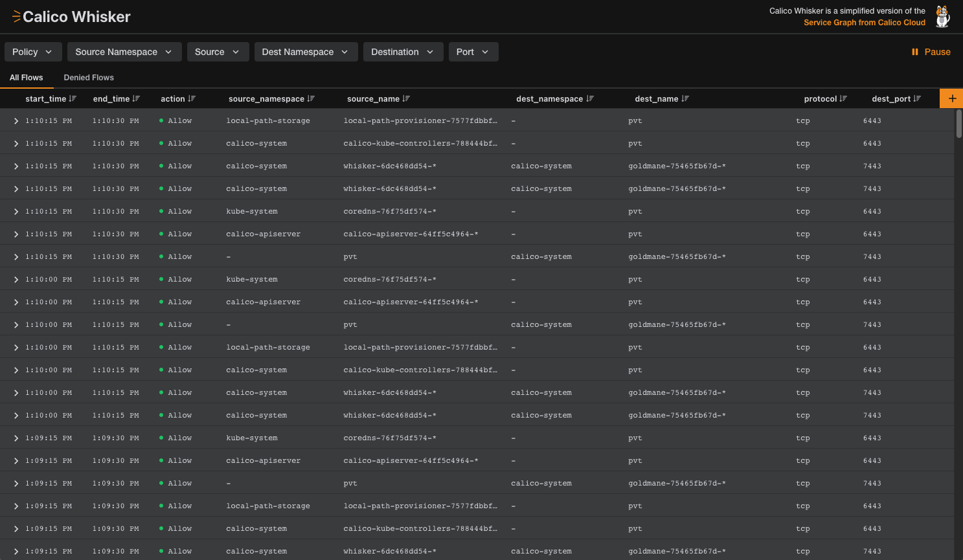Switch to the Denied Flows tab
Image resolution: width=963 pixels, height=560 pixels.
tap(89, 78)
